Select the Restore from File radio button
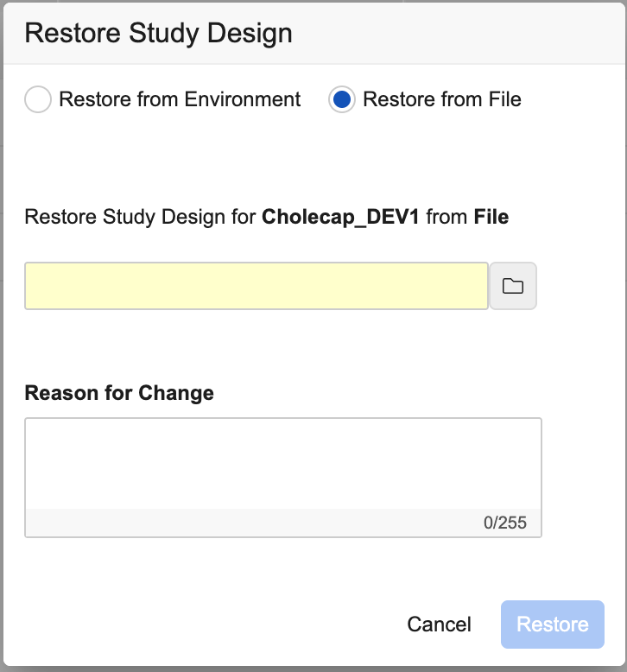 click(x=342, y=100)
